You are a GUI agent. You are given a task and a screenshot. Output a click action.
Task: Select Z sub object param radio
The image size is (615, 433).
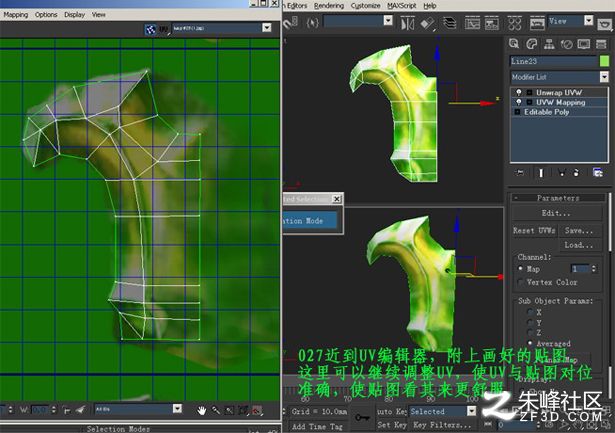pos(530,333)
